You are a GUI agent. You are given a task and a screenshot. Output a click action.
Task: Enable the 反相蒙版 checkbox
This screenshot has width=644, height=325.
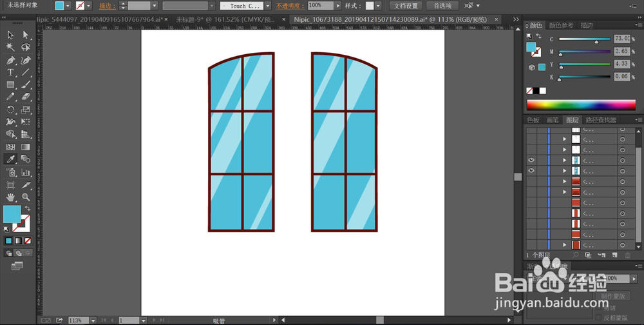coord(599,318)
